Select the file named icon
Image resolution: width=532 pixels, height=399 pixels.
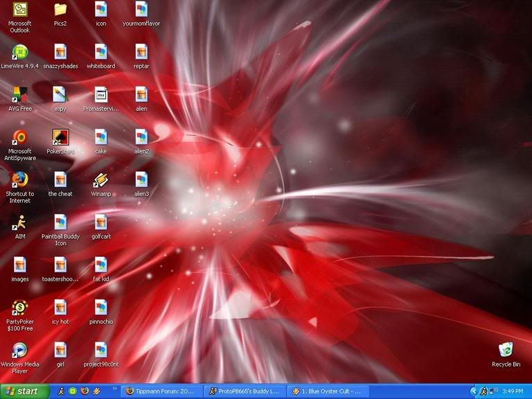pyautogui.click(x=100, y=10)
